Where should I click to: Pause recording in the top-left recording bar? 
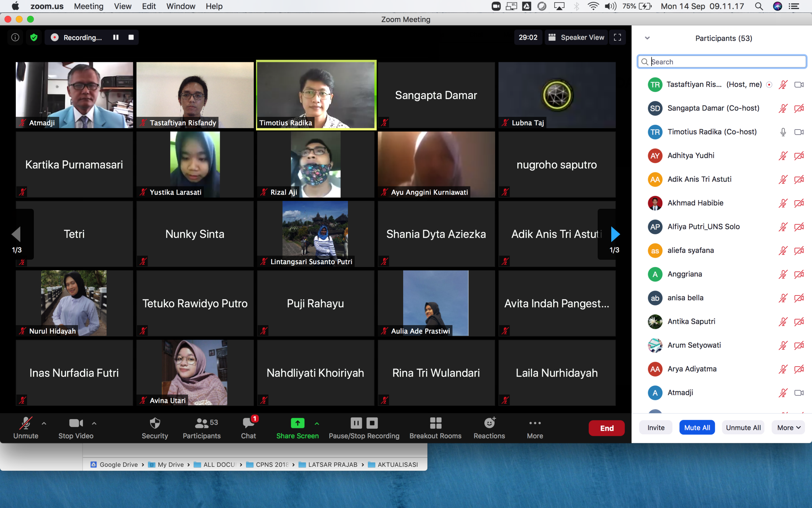[x=116, y=37]
